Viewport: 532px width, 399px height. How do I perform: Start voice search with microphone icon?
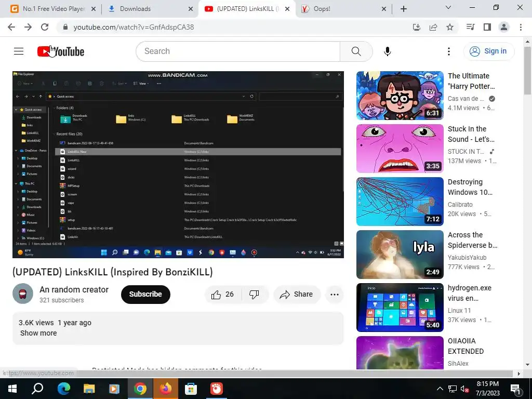(x=388, y=51)
